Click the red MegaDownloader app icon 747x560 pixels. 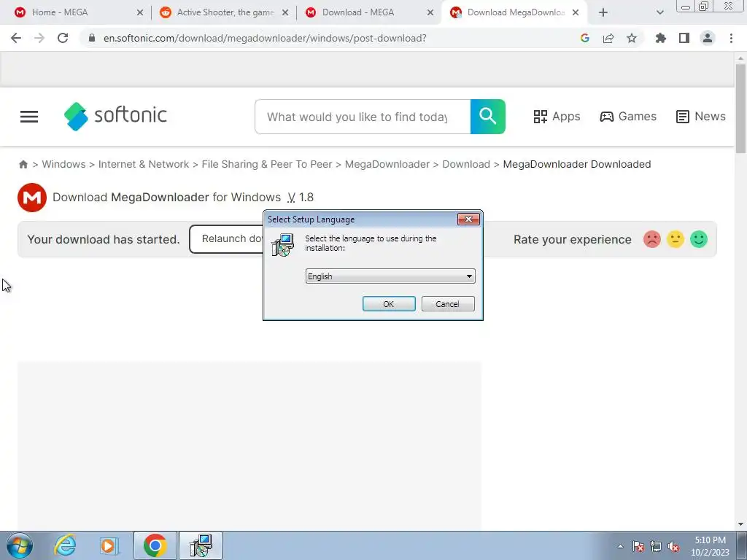32,197
